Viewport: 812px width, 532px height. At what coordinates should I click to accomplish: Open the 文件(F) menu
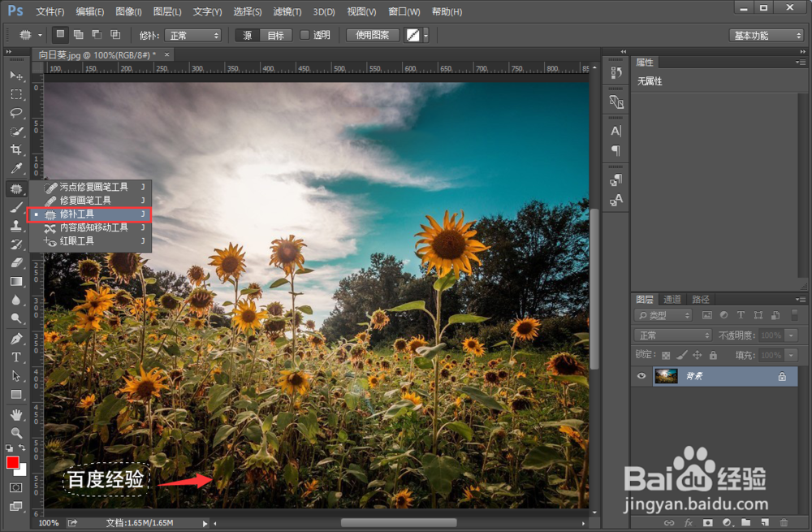(x=50, y=11)
